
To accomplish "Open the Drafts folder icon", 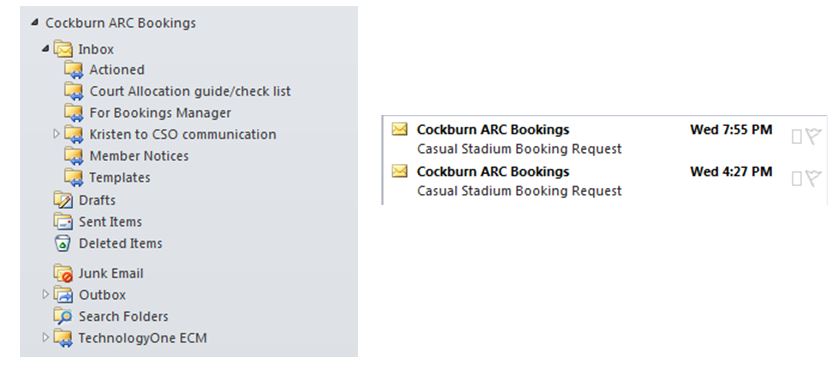I will (63, 200).
